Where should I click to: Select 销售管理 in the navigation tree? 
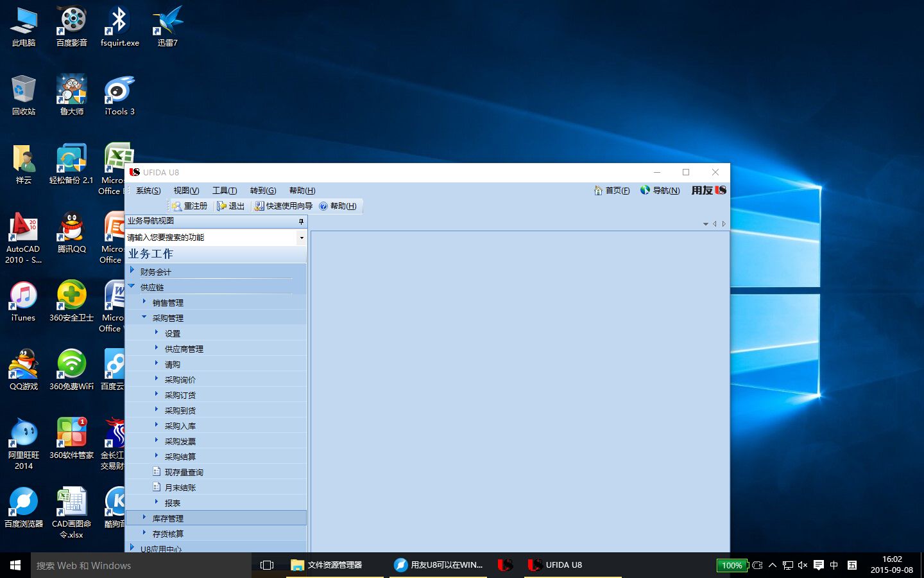pyautogui.click(x=168, y=302)
